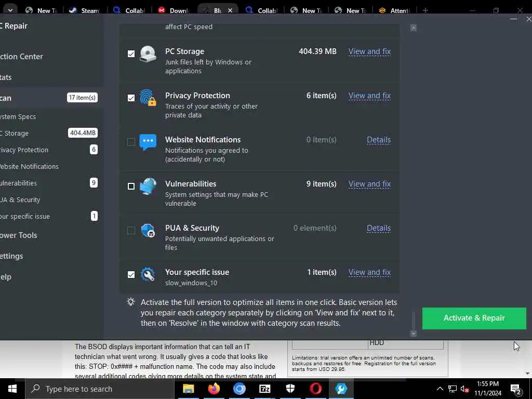This screenshot has height=399, width=532.
Task: Click the Activate & Repair button
Action: (474, 318)
